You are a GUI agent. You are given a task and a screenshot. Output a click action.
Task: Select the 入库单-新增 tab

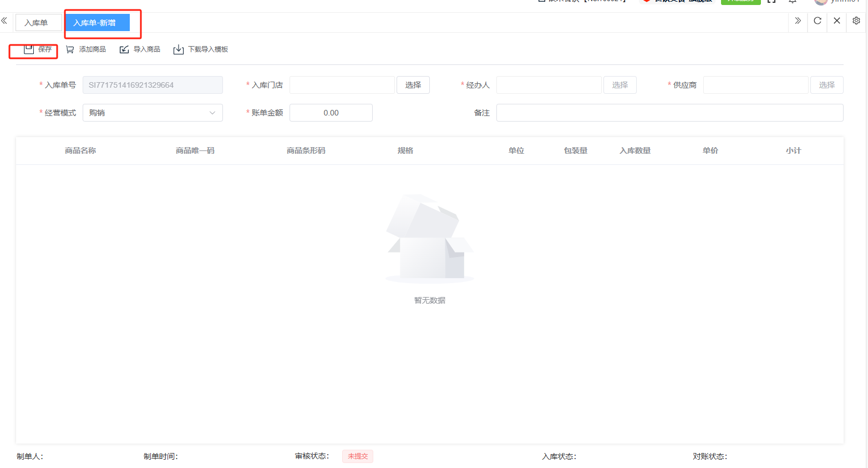click(95, 23)
